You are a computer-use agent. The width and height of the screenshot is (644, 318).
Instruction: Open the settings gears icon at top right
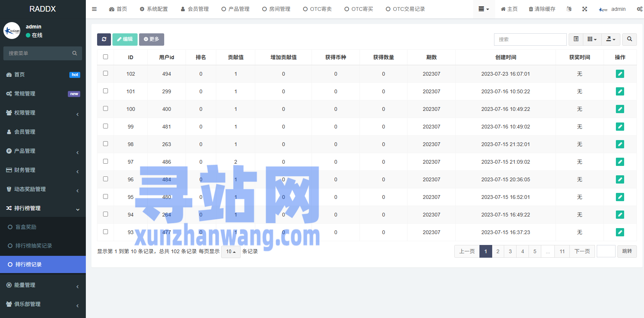[x=640, y=9]
